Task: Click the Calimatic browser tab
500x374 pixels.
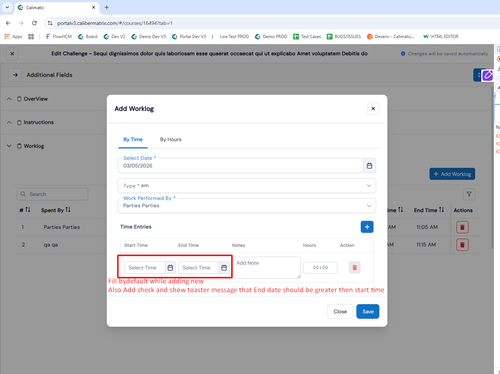Action: [x=57, y=7]
